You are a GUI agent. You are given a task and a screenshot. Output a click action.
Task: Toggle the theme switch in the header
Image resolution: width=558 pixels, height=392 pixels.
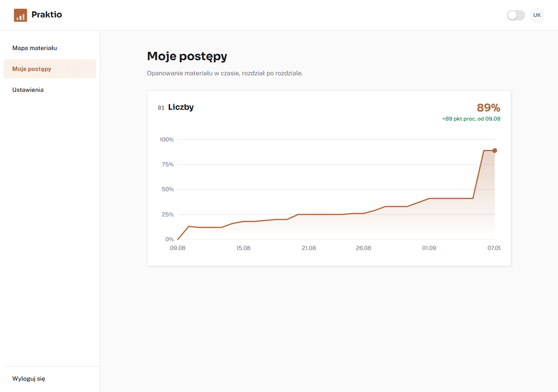pos(516,15)
